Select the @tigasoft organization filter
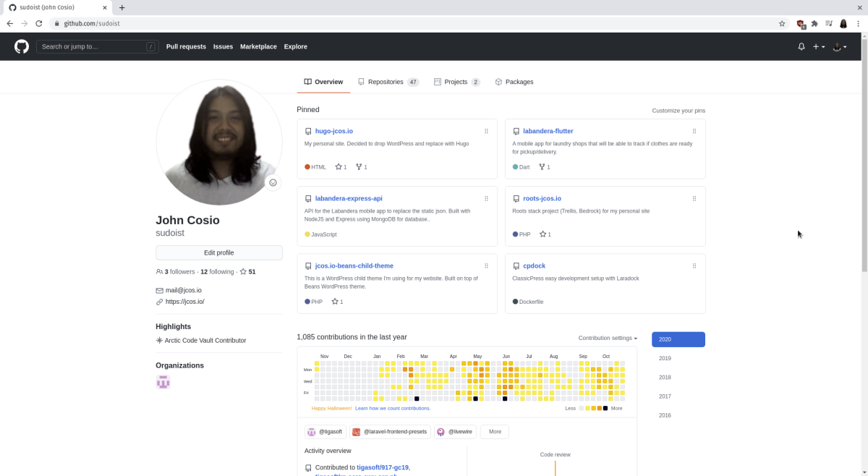This screenshot has width=868, height=476. [324, 431]
